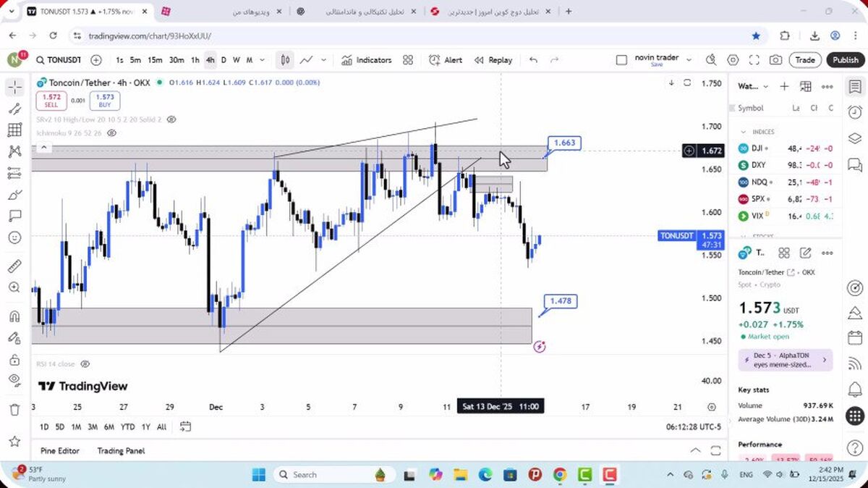The height and width of the screenshot is (488, 868).
Task: Hide all drawings with eye icon
Action: point(14,380)
